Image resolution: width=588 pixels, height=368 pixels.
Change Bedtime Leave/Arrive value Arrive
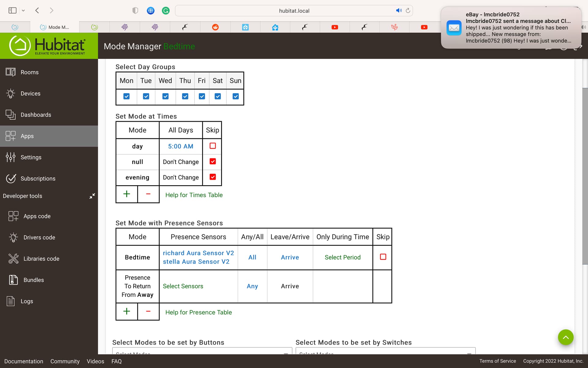(290, 257)
